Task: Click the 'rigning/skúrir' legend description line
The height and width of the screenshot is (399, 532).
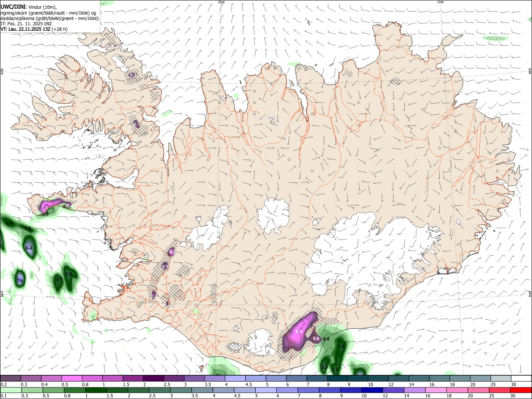Action: [49, 13]
